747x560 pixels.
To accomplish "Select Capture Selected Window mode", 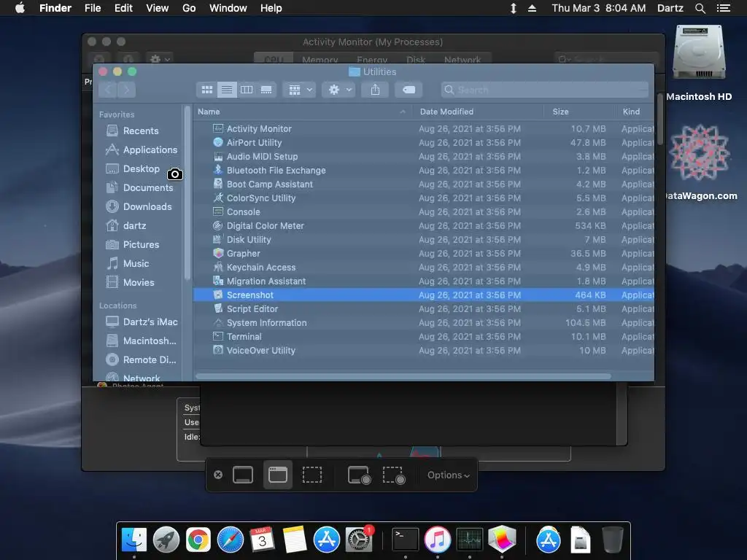I will (278, 475).
